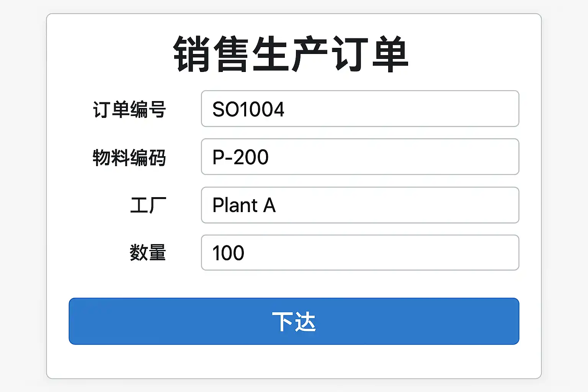Focus the 订单编号 input field
The image size is (588, 392).
pos(360,109)
